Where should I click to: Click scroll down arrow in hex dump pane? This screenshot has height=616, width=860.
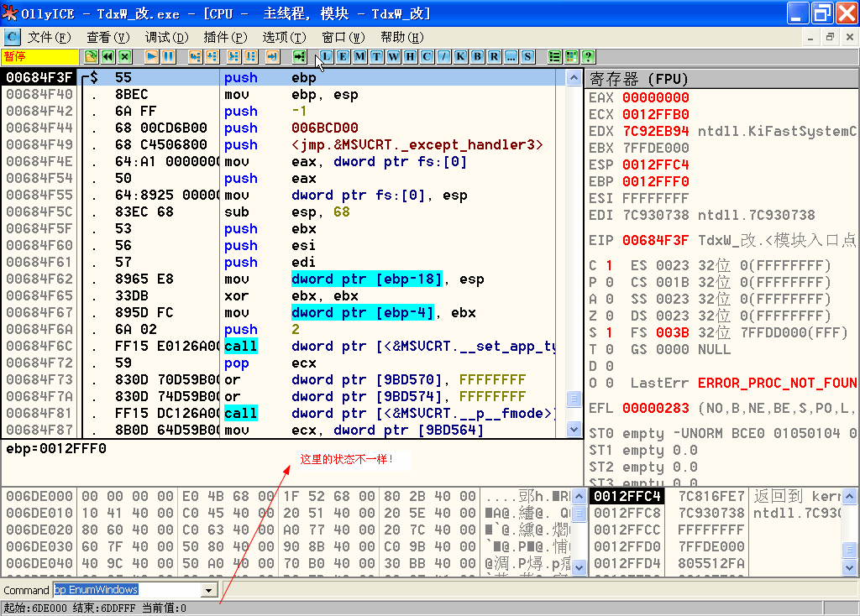579,568
